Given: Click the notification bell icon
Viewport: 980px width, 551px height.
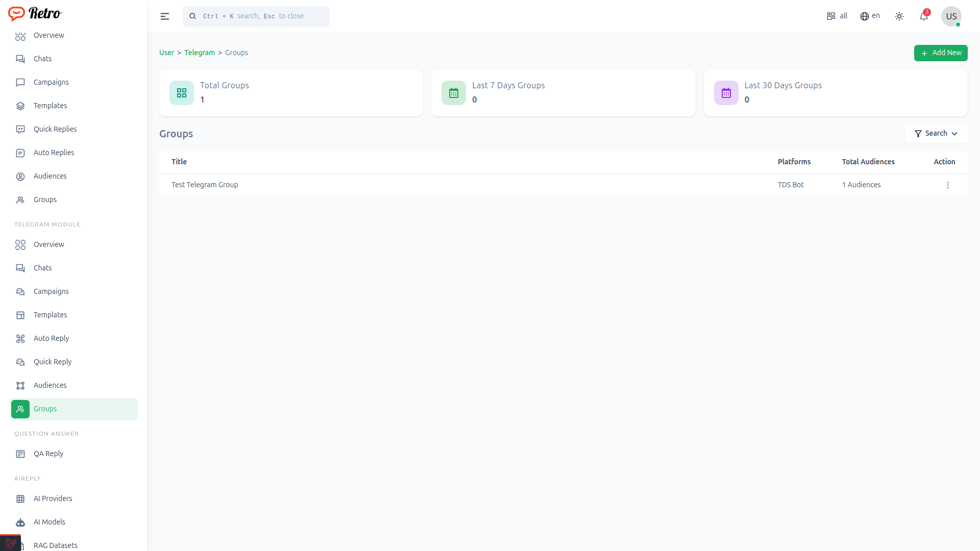Looking at the screenshot, I should (923, 16).
